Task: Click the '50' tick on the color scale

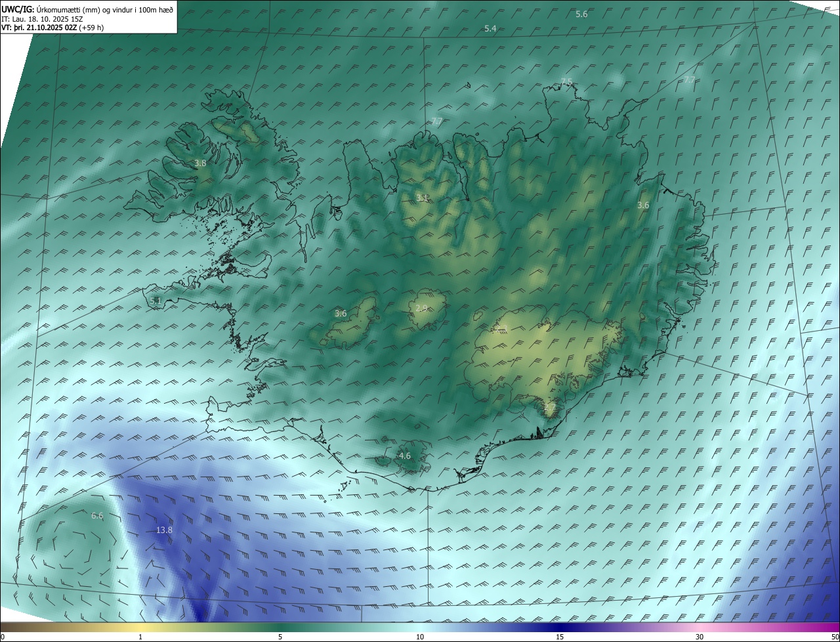Action: coord(835,637)
